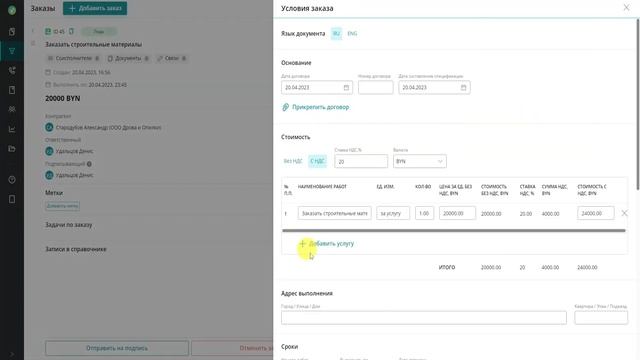Click the order title Заказать строительные материалы

(x=93, y=44)
